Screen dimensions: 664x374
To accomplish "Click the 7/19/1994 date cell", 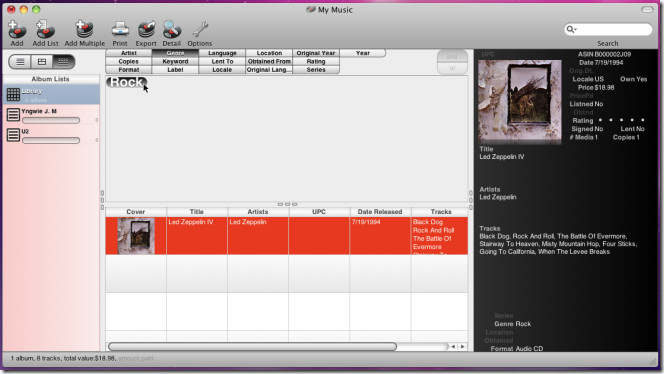I will 380,236.
